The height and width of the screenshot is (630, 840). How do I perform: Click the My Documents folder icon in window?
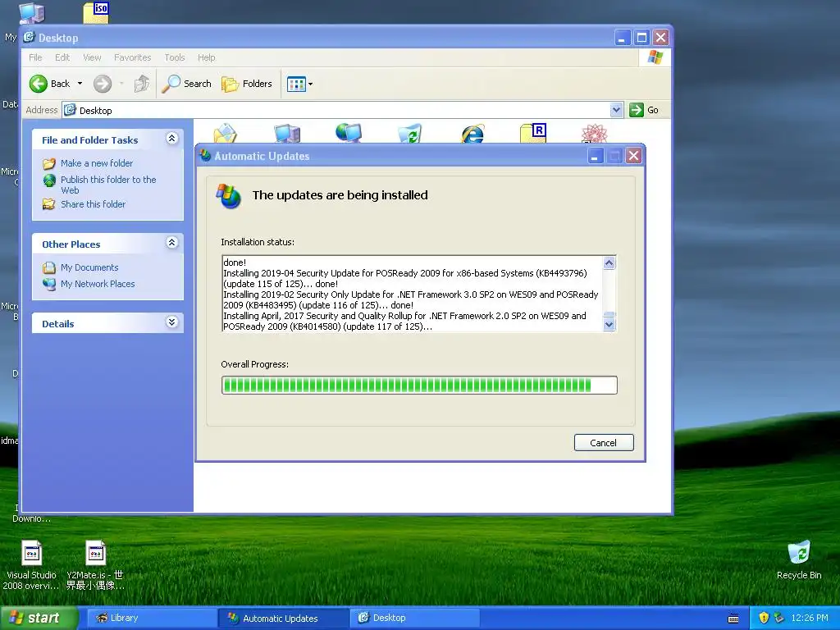[225, 134]
